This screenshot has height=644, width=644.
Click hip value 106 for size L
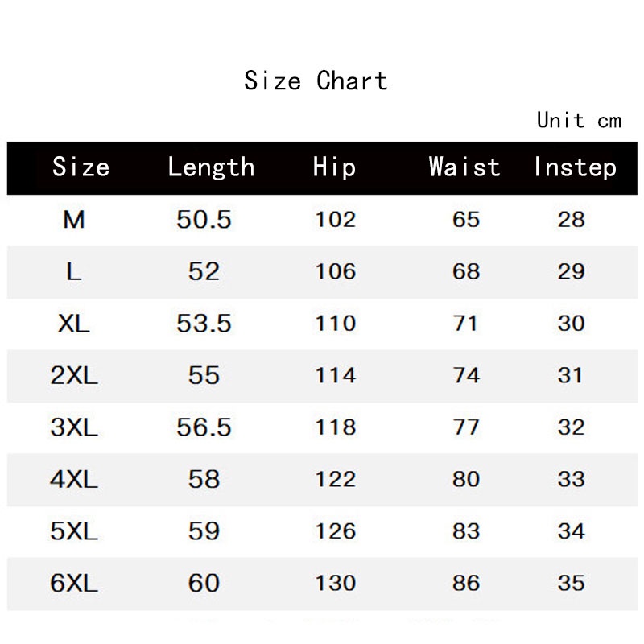[x=335, y=271]
